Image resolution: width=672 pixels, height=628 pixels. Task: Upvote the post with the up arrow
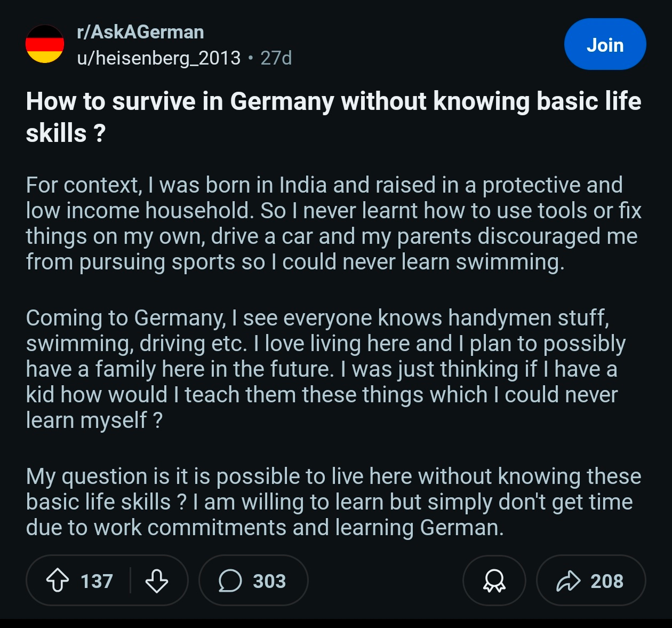[58, 581]
